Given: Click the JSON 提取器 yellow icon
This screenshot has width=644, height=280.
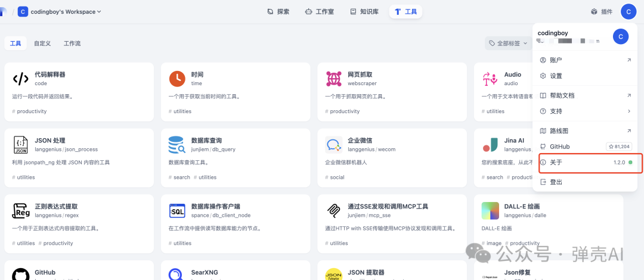Looking at the screenshot, I should [334, 275].
